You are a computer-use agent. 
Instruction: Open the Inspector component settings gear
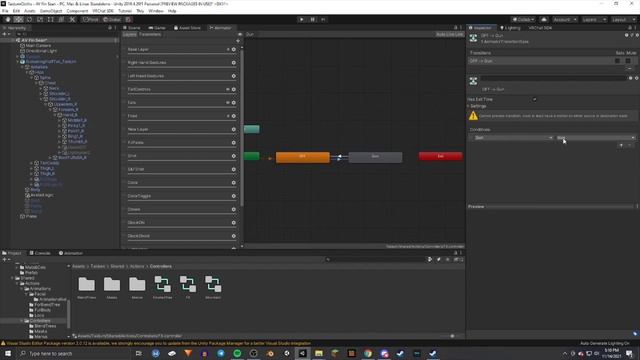[x=637, y=36]
